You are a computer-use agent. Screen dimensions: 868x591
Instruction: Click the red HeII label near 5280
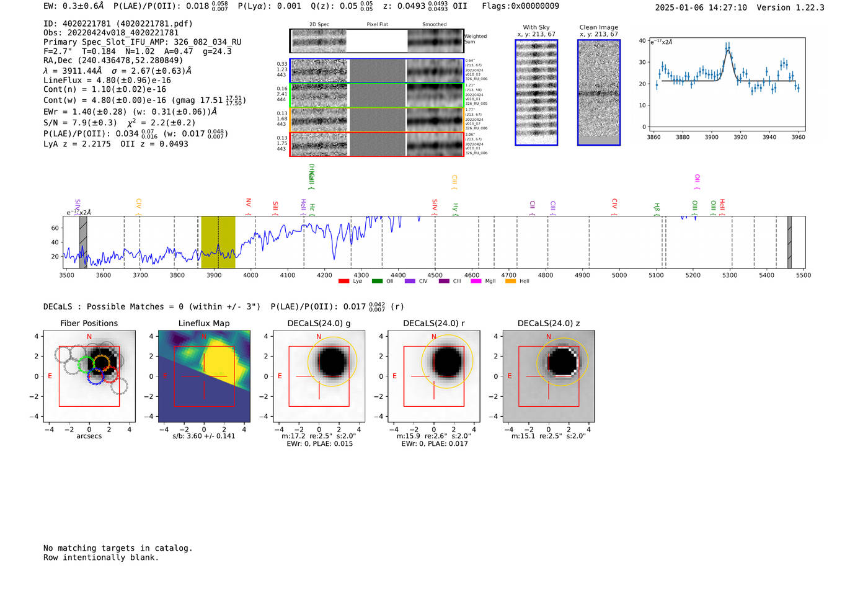pos(722,207)
